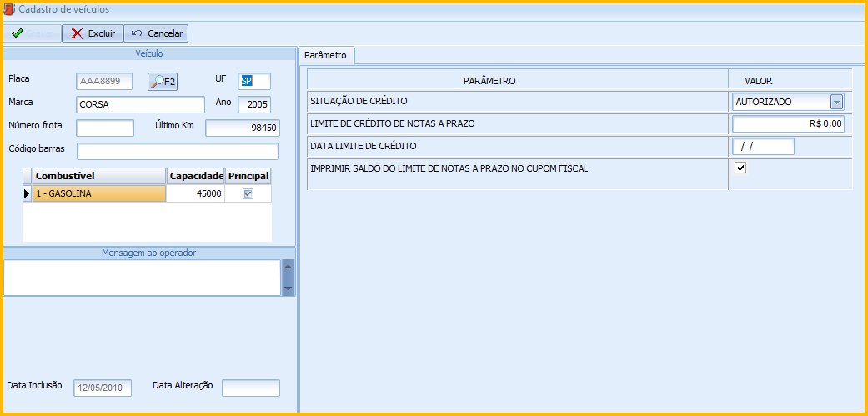868x416 pixels.
Task: Toggle the IMPRIMIR SALDO DO LIMITE checkbox
Action: click(x=740, y=168)
